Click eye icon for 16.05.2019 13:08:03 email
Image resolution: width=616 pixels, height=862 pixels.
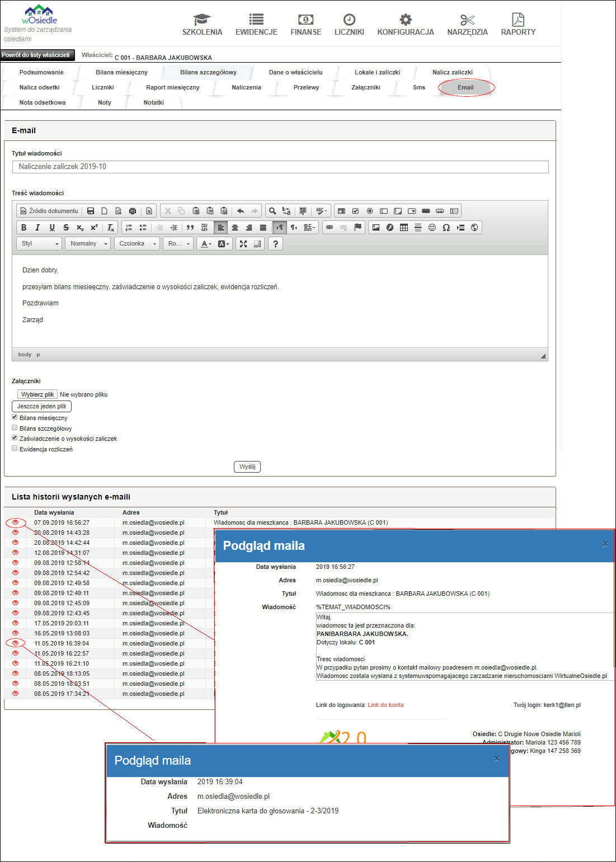tap(16, 633)
